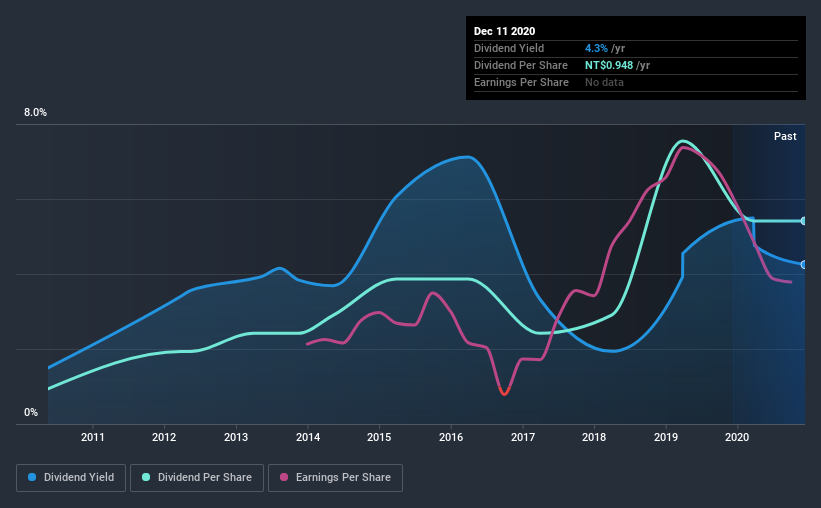Click the 4.3% dividend yield value
The width and height of the screenshot is (821, 508).
pyautogui.click(x=596, y=48)
